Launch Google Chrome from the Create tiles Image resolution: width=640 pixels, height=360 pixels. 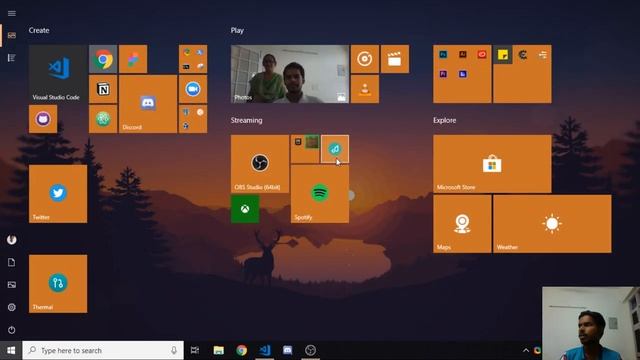point(103,59)
